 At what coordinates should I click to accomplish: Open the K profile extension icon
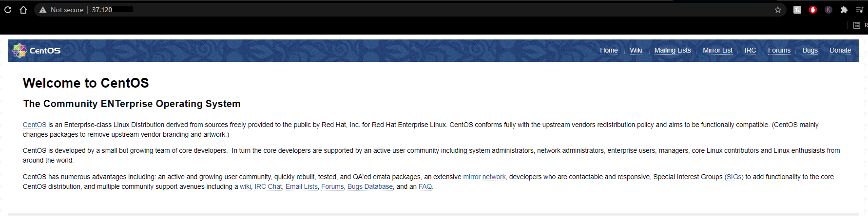coord(829,10)
